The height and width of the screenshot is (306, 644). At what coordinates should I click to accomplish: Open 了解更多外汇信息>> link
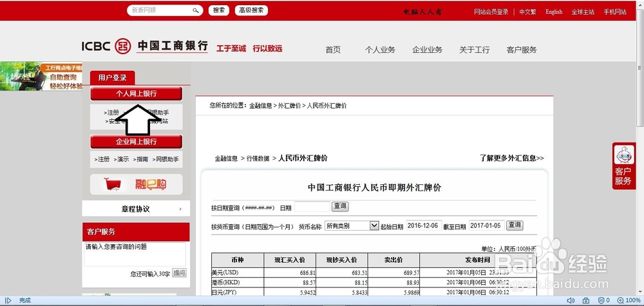(512, 158)
